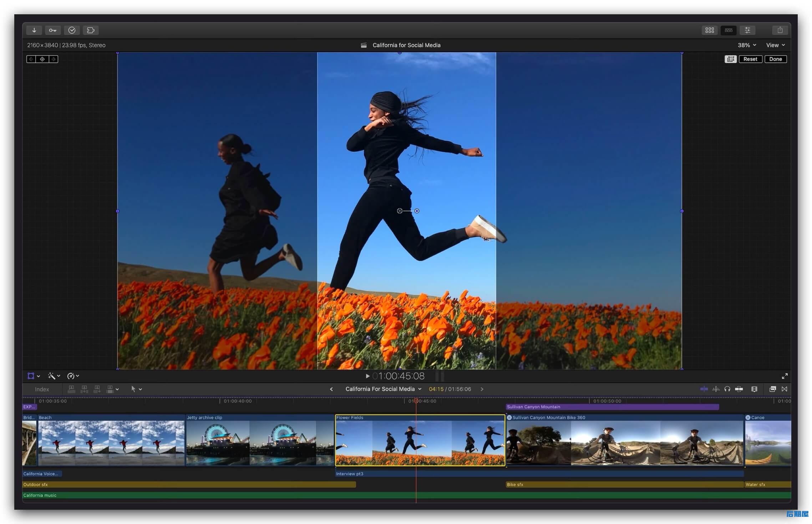Expand the 38% zoom dropdown
The width and height of the screenshot is (812, 524).
pos(747,45)
